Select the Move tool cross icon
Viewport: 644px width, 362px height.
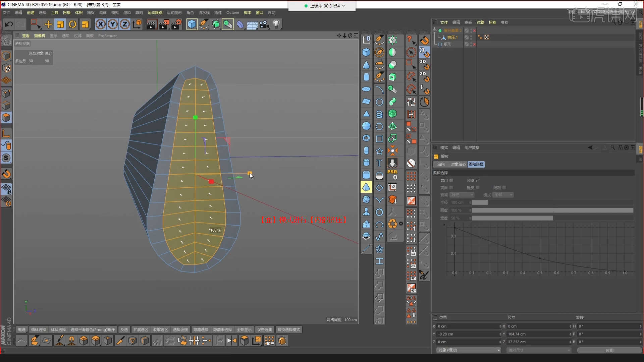pyautogui.click(x=48, y=24)
